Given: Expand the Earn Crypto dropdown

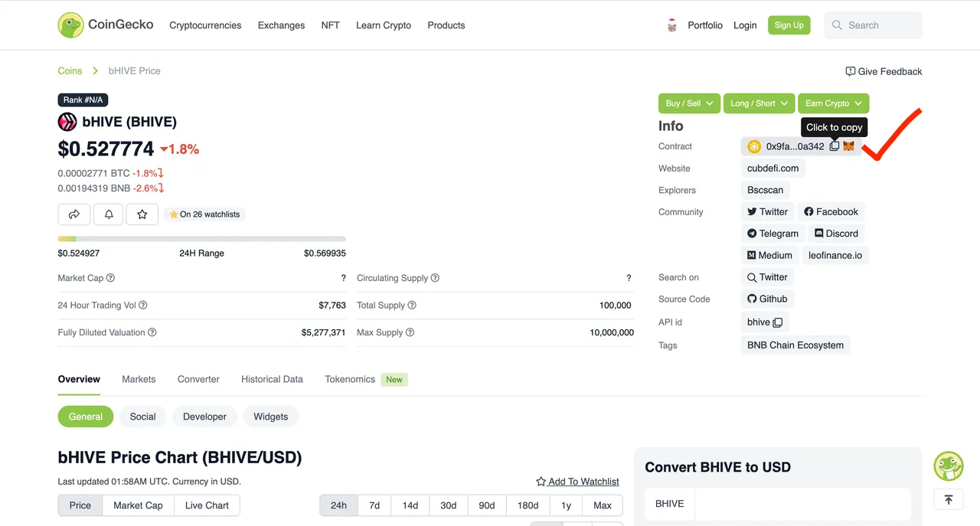Looking at the screenshot, I should [x=833, y=103].
